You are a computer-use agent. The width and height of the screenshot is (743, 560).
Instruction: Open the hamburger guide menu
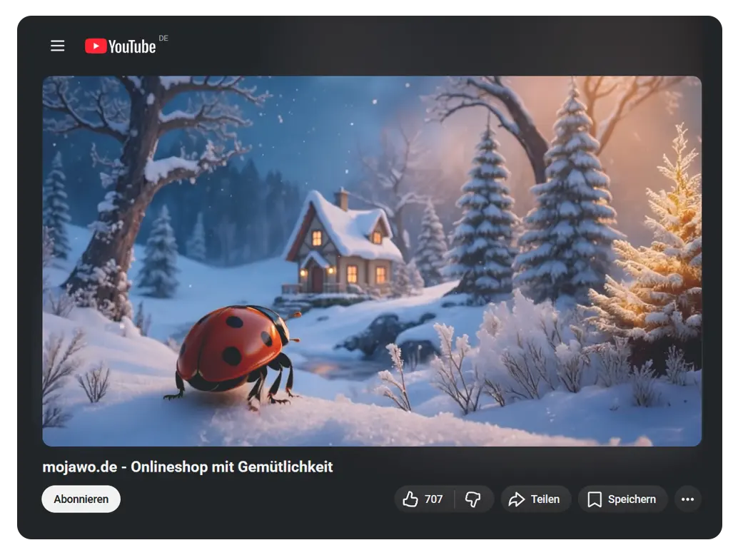(58, 46)
